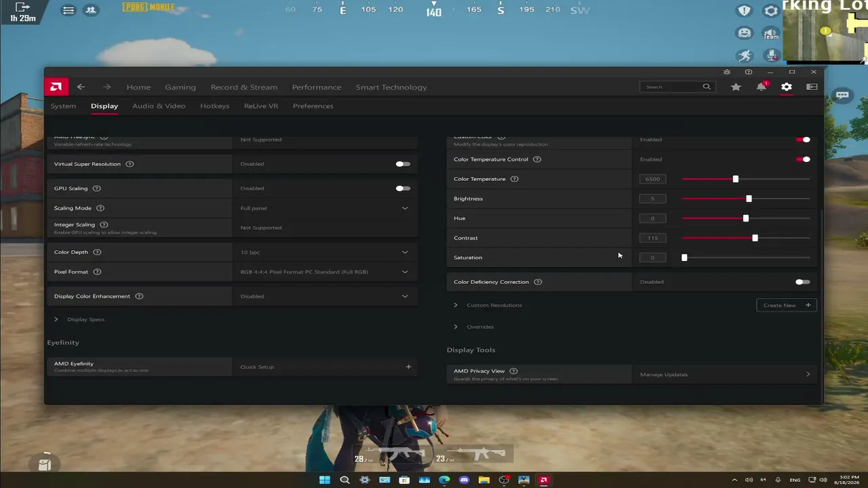
Task: Open the Home tab
Action: [x=138, y=87]
